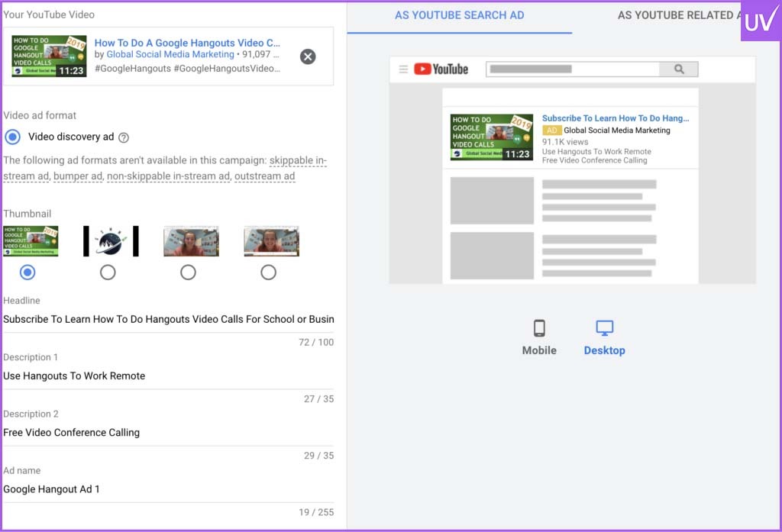Select radio under fourth thumbnail

coord(268,272)
